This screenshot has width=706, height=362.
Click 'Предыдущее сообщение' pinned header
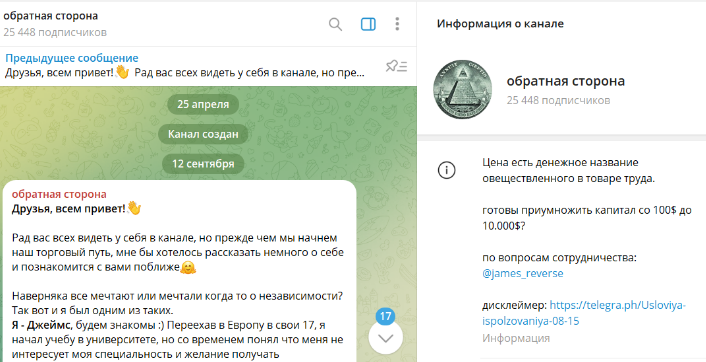(x=72, y=58)
